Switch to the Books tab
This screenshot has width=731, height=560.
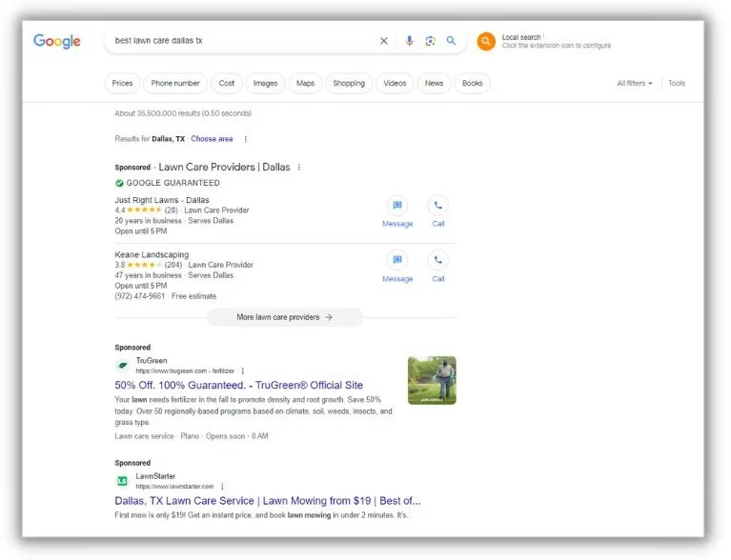tap(473, 84)
